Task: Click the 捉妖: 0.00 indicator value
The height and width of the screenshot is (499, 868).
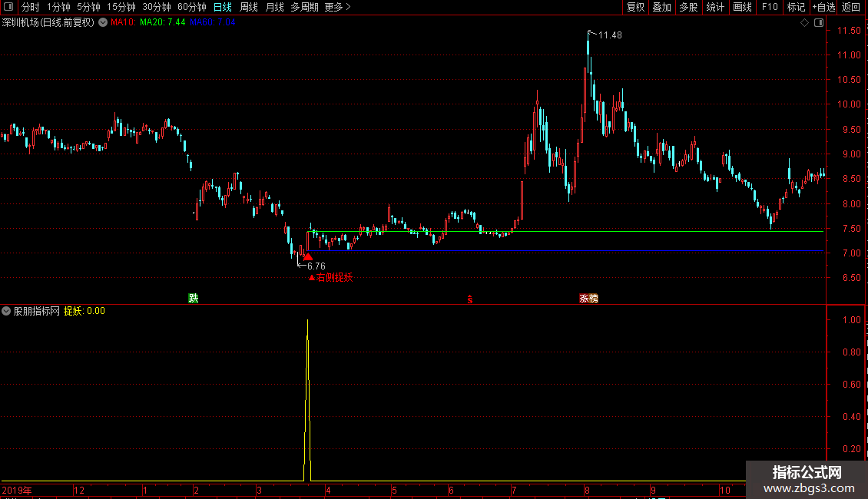Action: point(84,311)
